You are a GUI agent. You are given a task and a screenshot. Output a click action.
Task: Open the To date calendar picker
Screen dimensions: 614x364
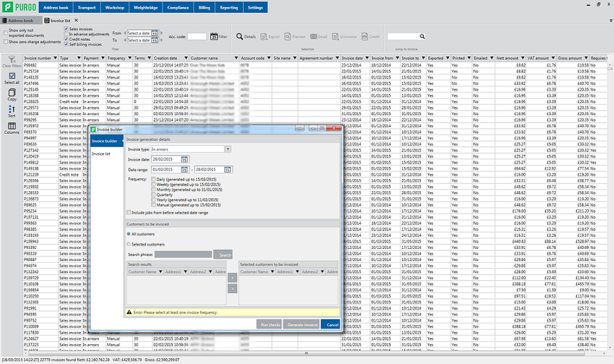(155, 40)
